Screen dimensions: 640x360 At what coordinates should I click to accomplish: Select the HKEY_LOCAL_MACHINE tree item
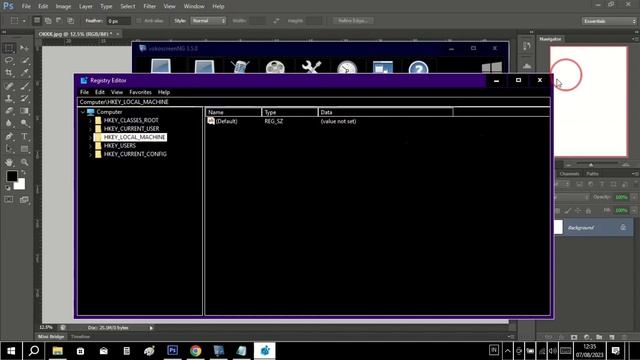[134, 137]
